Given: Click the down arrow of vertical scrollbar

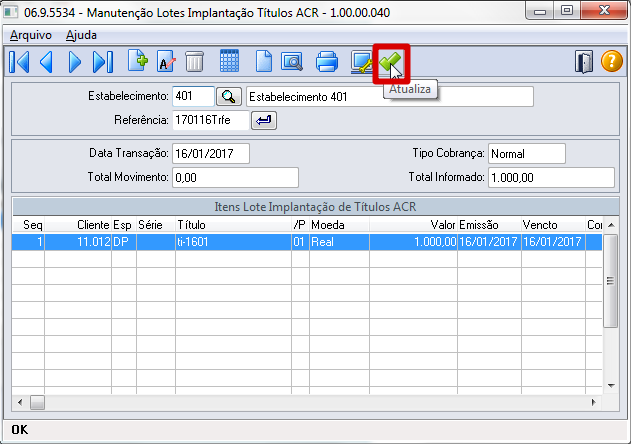Looking at the screenshot, I should (611, 386).
